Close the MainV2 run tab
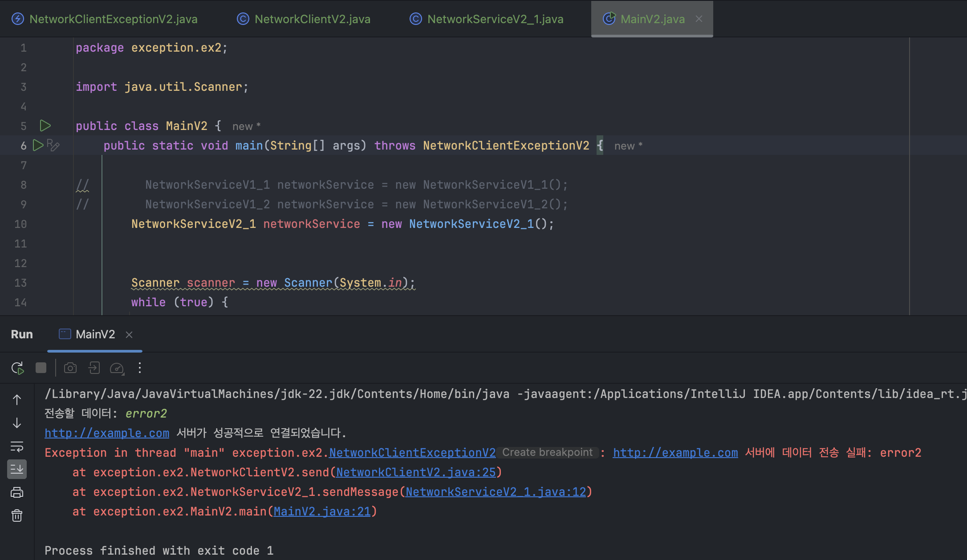This screenshot has width=967, height=560. click(129, 335)
